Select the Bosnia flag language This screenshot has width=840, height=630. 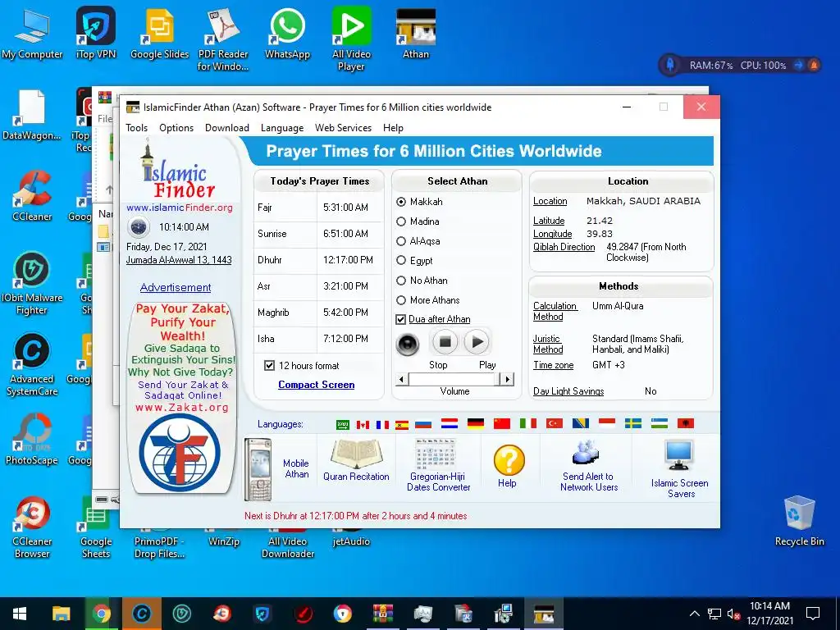[x=581, y=424]
